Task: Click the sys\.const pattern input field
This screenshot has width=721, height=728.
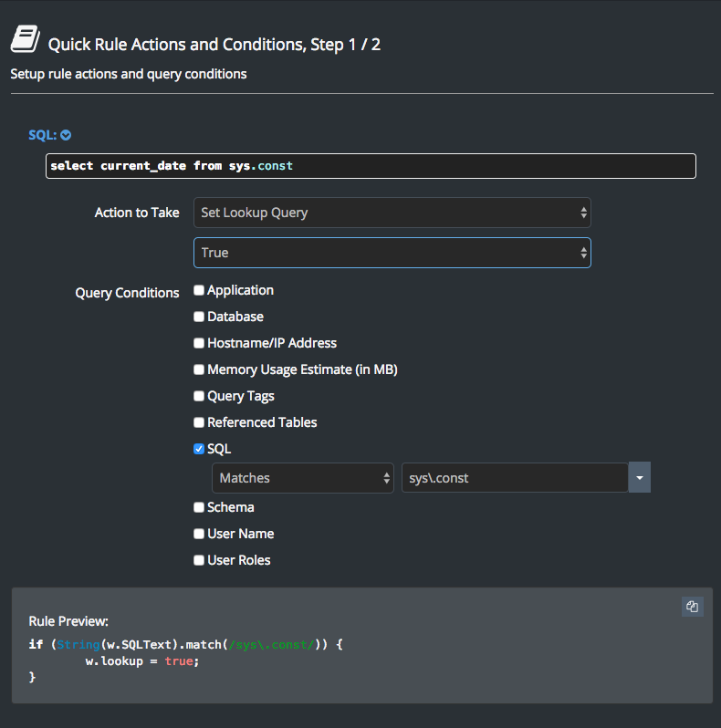Action: (x=514, y=478)
